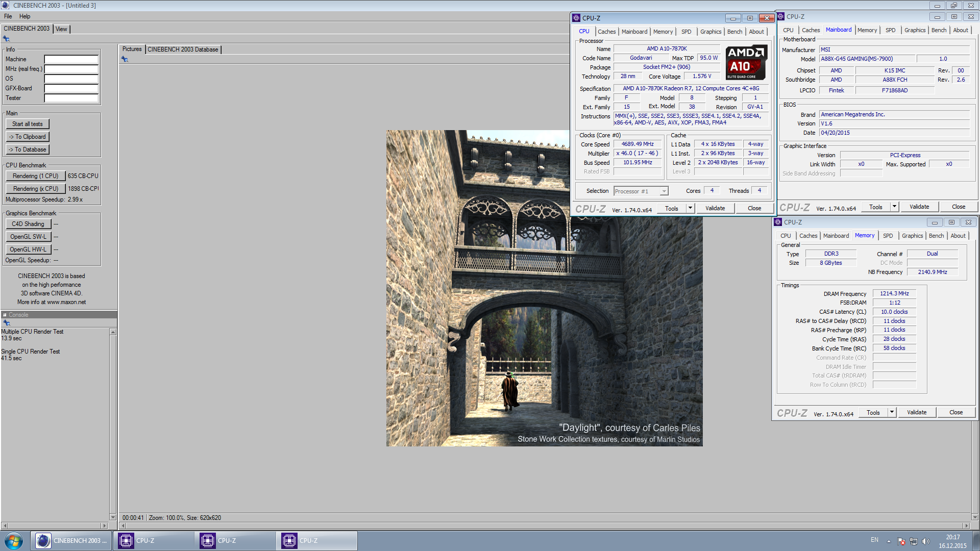The width and height of the screenshot is (980, 551).
Task: Click the Tester input field
Action: 71,98
